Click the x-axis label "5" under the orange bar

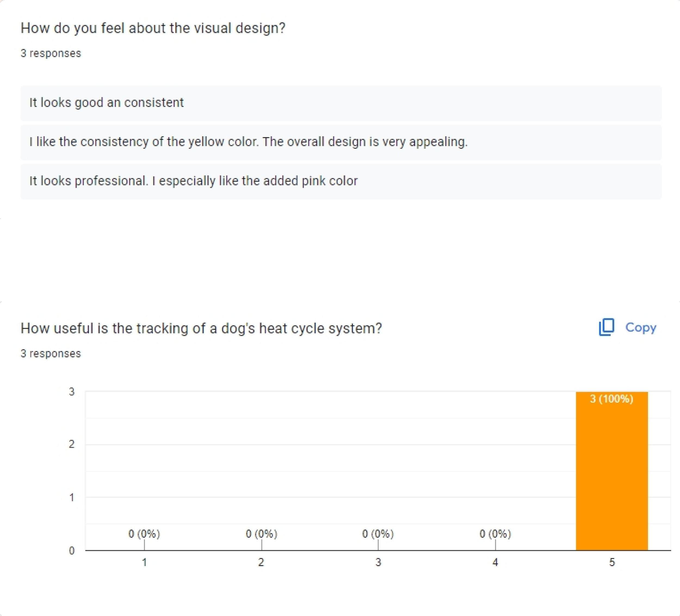(612, 562)
